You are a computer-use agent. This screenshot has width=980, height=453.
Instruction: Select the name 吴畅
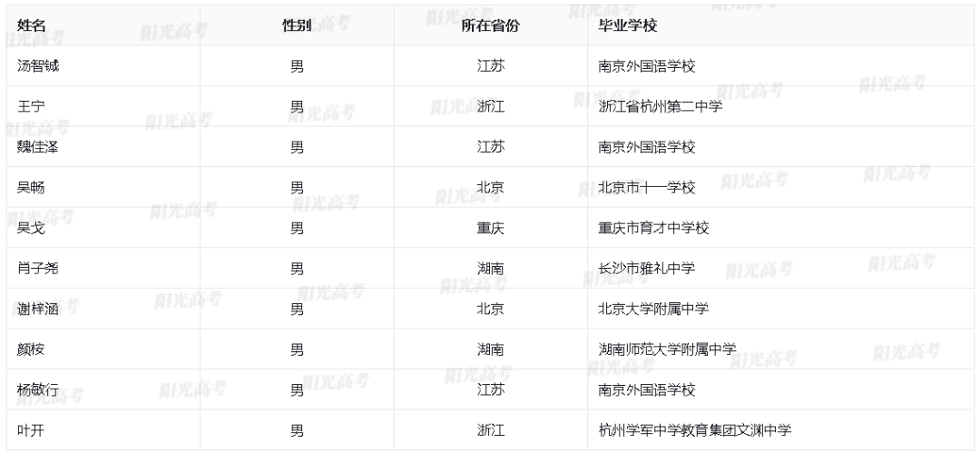pos(31,187)
